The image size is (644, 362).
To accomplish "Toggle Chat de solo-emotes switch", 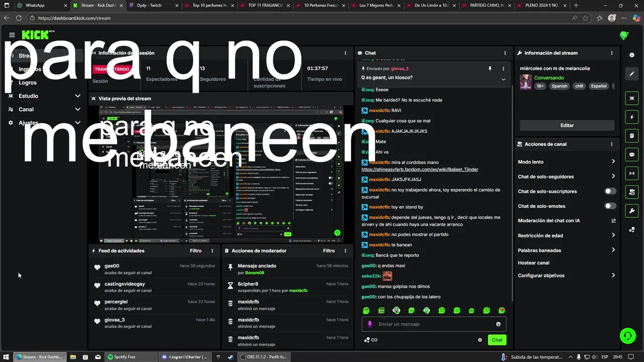I will (610, 206).
